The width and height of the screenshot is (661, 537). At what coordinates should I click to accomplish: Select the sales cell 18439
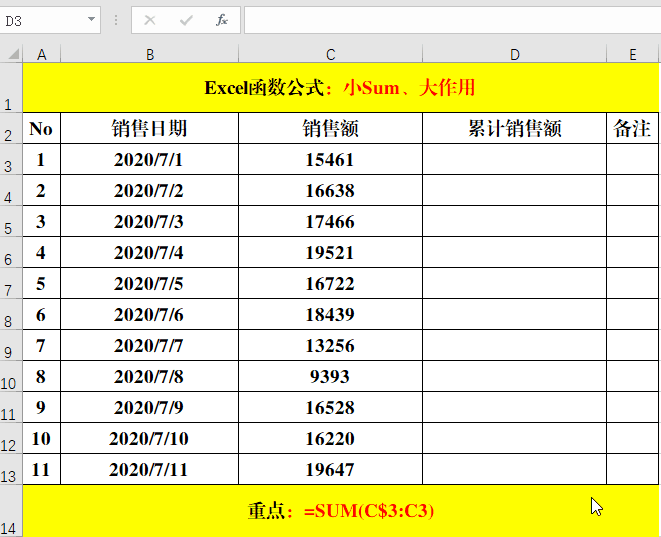(330, 314)
